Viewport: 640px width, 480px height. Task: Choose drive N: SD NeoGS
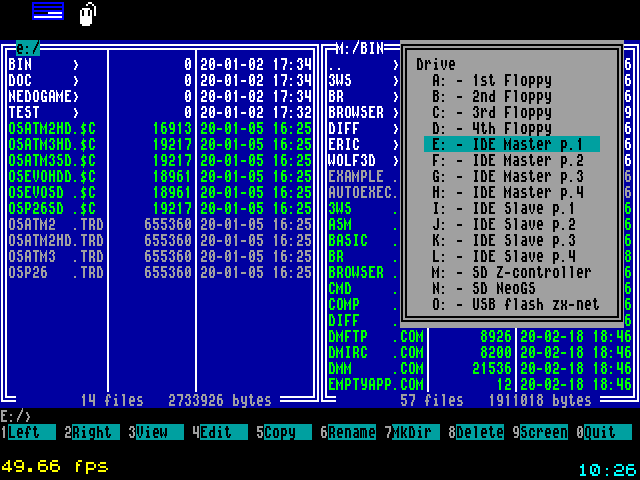511,288
